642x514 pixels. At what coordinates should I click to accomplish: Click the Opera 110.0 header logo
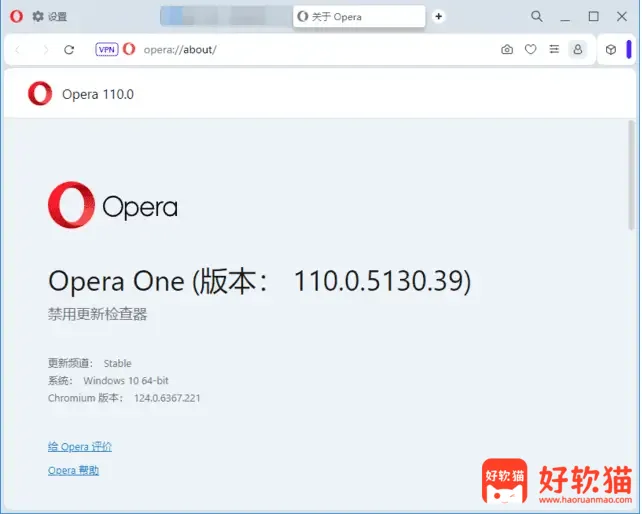pos(40,94)
